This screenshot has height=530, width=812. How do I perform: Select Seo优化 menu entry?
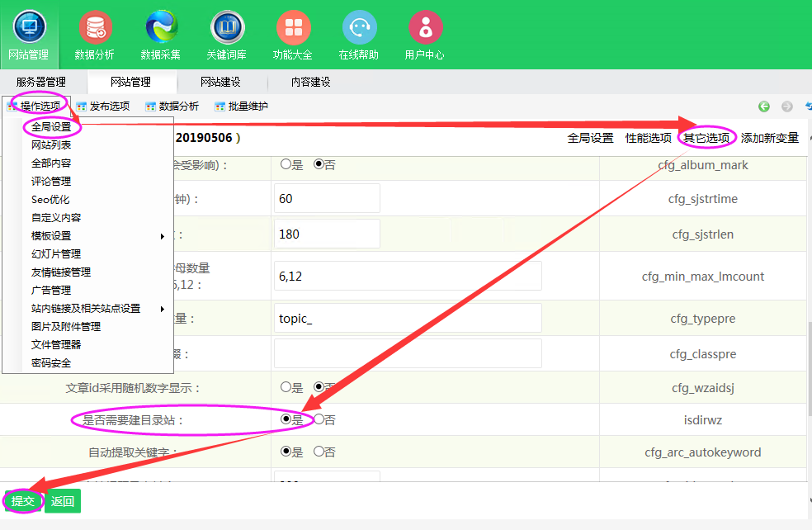point(50,200)
